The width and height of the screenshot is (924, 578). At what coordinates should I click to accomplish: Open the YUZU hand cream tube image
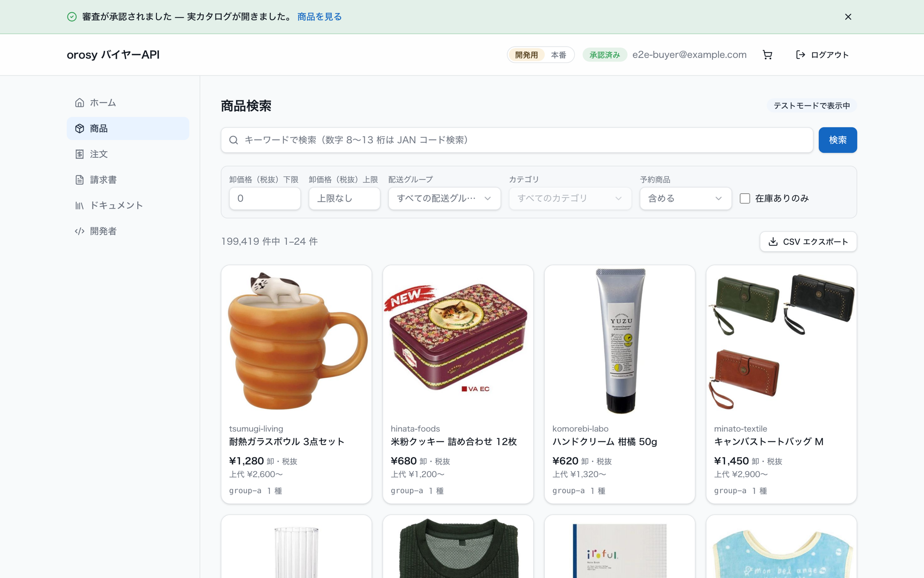pyautogui.click(x=620, y=341)
